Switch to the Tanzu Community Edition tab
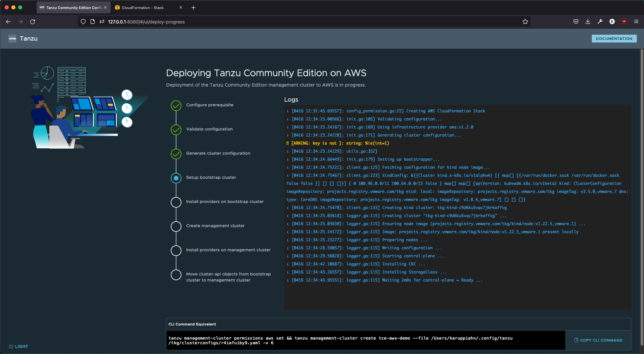644x354 pixels. point(73,8)
